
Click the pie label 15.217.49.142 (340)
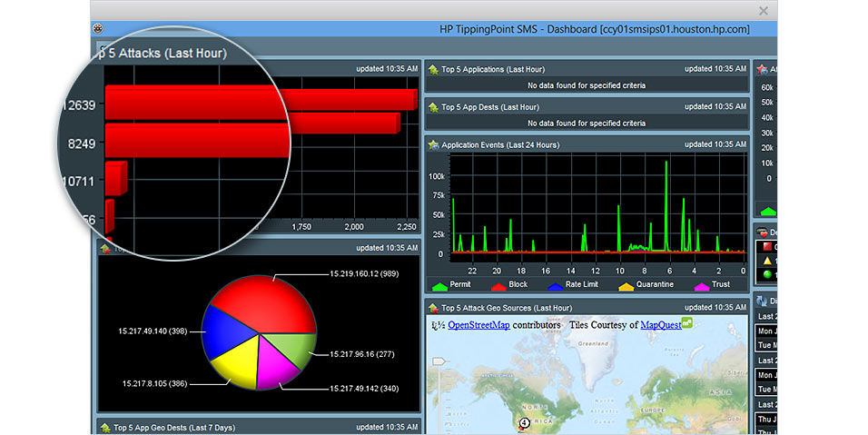[364, 389]
